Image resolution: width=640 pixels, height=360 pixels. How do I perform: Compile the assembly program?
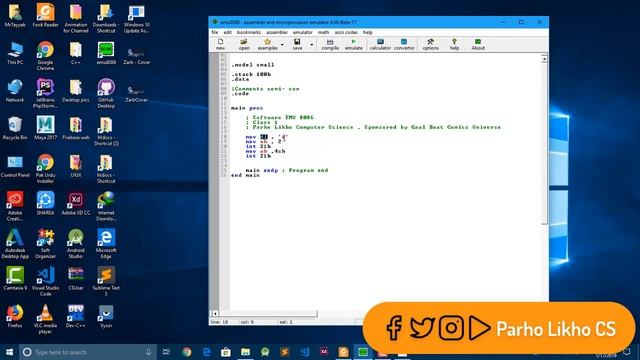(330, 44)
